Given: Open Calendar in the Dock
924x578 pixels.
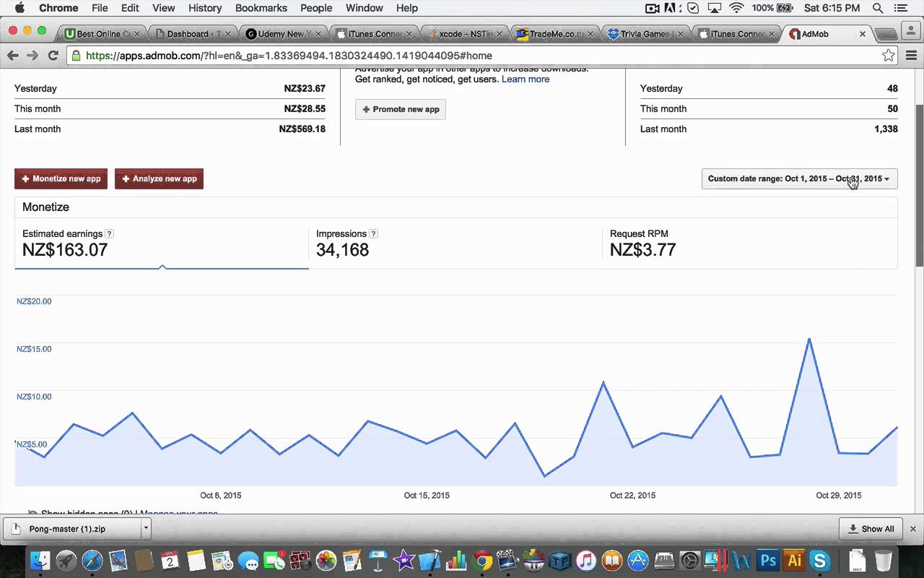Looking at the screenshot, I should tap(170, 560).
